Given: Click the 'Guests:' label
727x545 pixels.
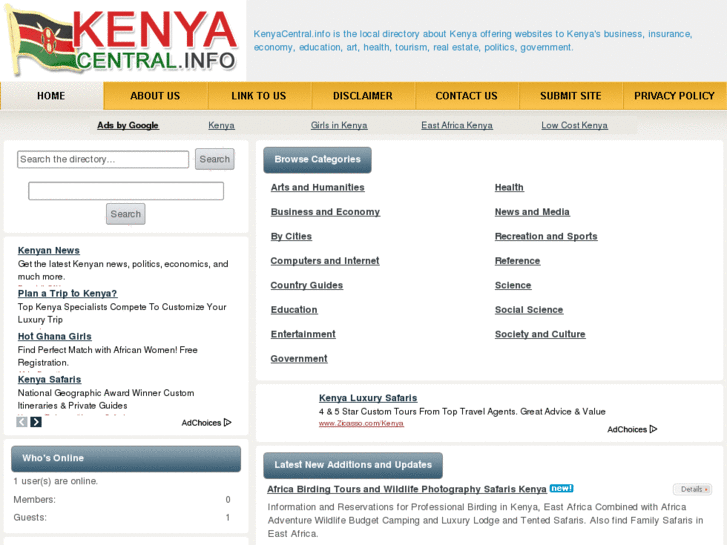Looking at the screenshot, I should coord(30,518).
